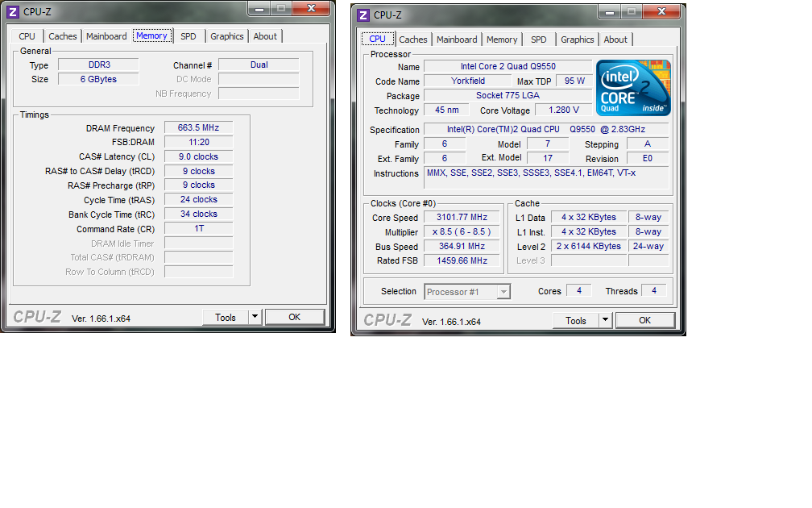Click the 3101.77 MHz core speed value

[462, 217]
